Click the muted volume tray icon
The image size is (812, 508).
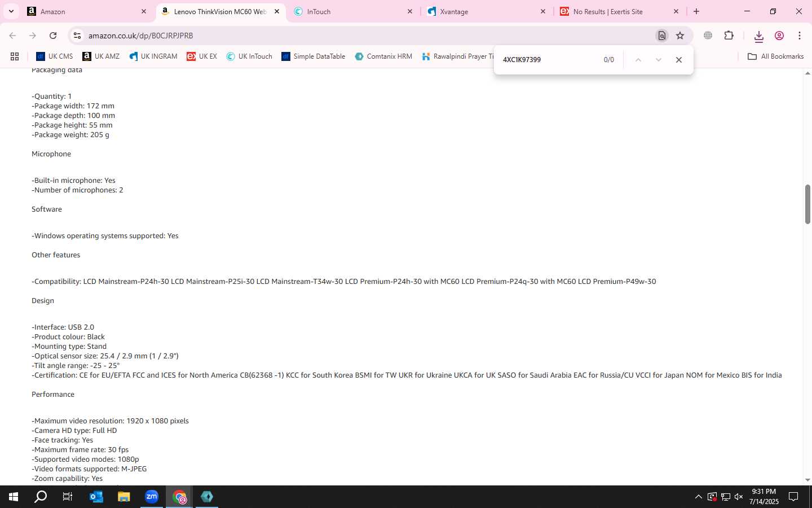coord(739,497)
